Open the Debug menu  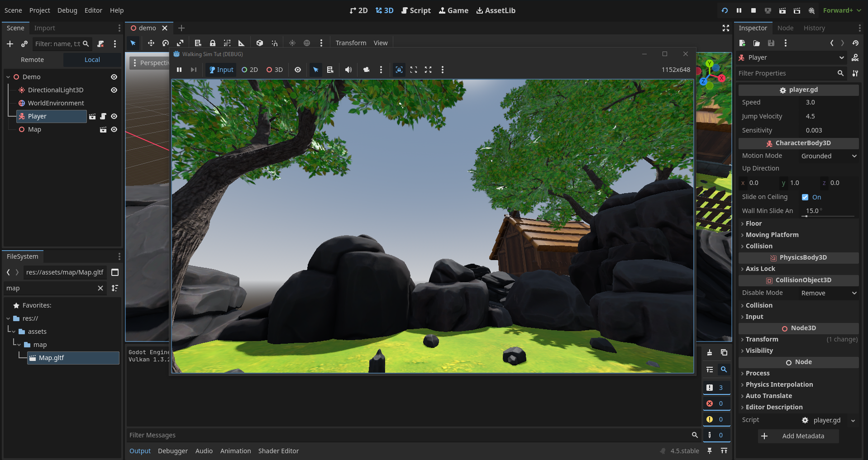(67, 10)
